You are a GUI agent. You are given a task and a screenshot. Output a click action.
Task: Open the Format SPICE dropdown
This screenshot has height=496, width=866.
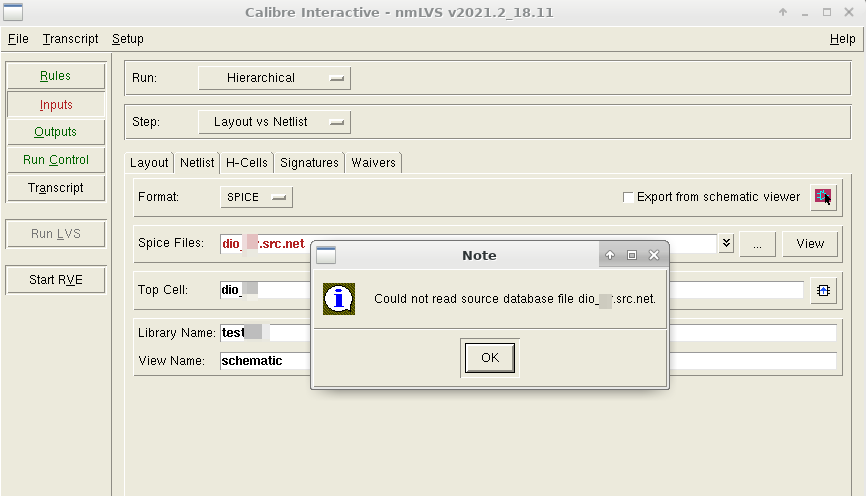point(256,197)
